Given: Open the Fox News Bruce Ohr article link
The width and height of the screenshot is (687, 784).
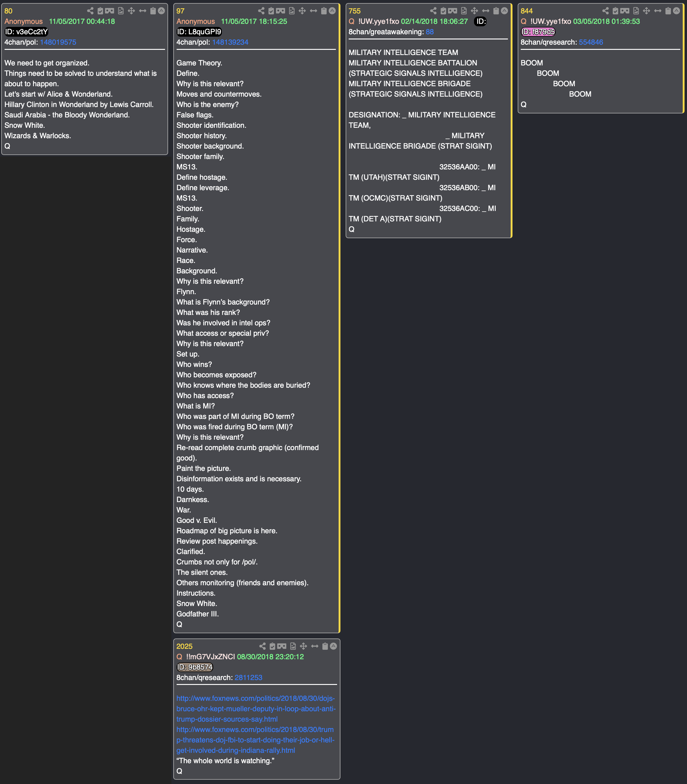Looking at the screenshot, I should coord(256,709).
